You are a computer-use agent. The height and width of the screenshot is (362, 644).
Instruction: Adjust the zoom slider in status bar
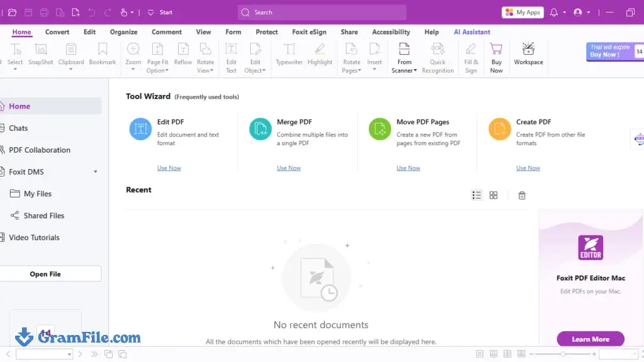563,354
